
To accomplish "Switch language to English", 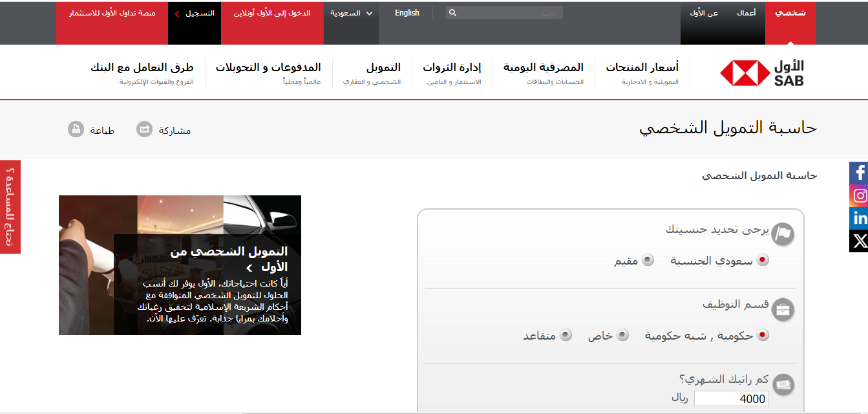I will point(407,13).
